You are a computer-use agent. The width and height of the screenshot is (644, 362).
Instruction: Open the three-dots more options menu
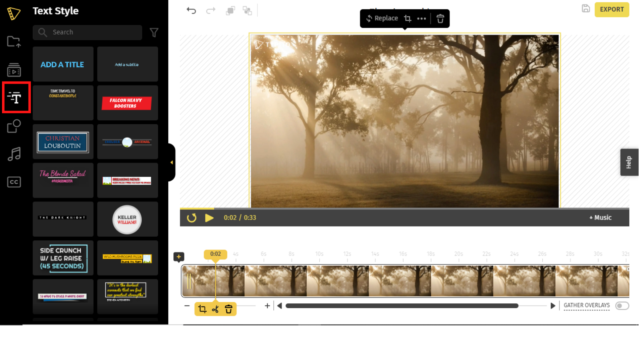422,18
